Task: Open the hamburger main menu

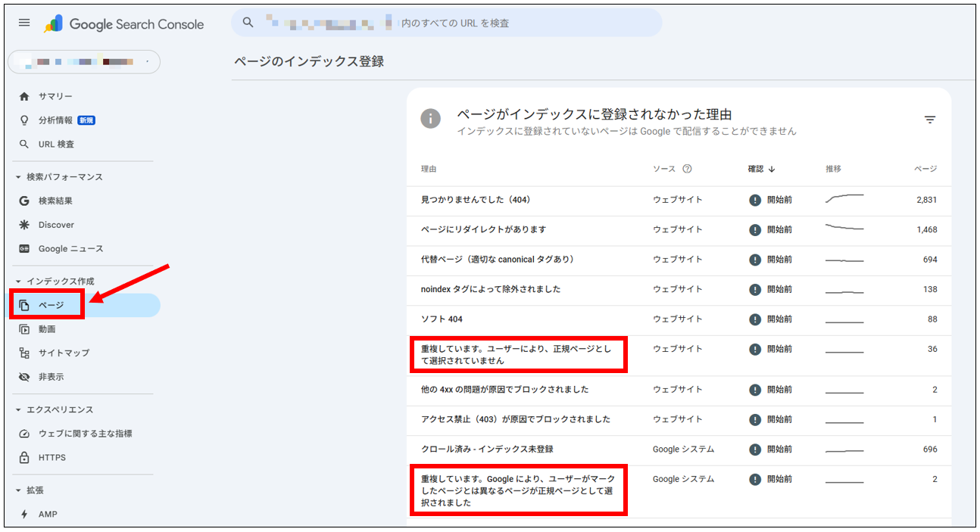Action: click(24, 23)
